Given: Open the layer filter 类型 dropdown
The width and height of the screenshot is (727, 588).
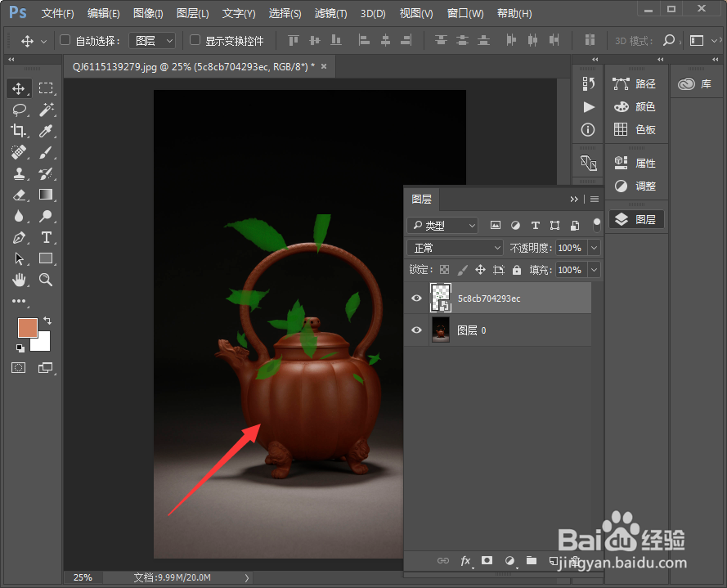Looking at the screenshot, I should tap(442, 226).
